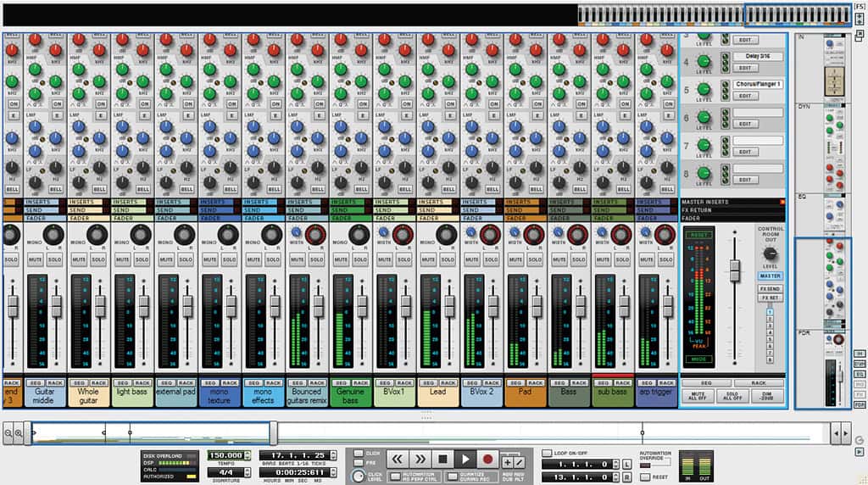This screenshot has height=485, width=868.
Task: Toggle Automation As Perf Ctrl
Action: tap(395, 477)
